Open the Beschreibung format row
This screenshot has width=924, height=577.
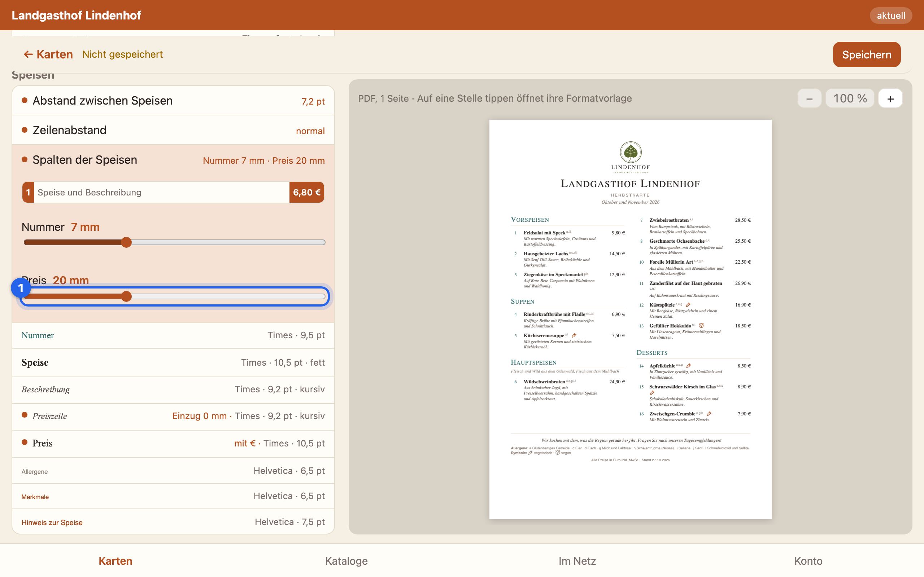tap(173, 389)
